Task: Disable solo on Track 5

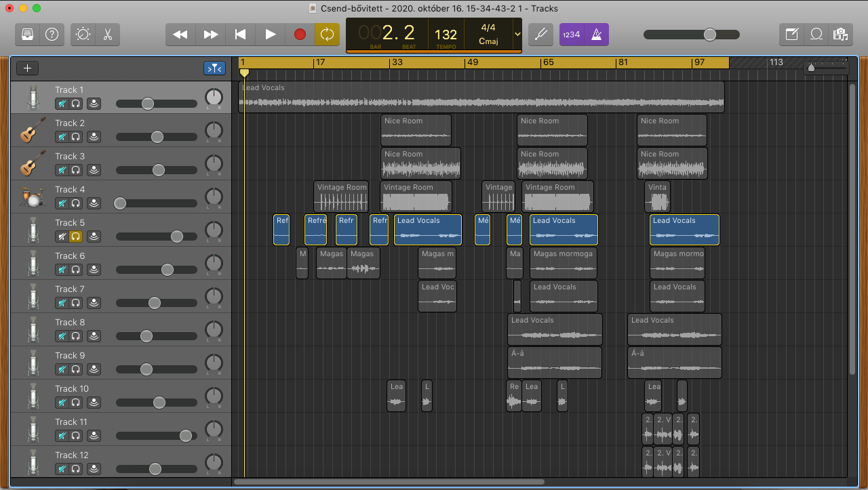Action: click(x=76, y=237)
